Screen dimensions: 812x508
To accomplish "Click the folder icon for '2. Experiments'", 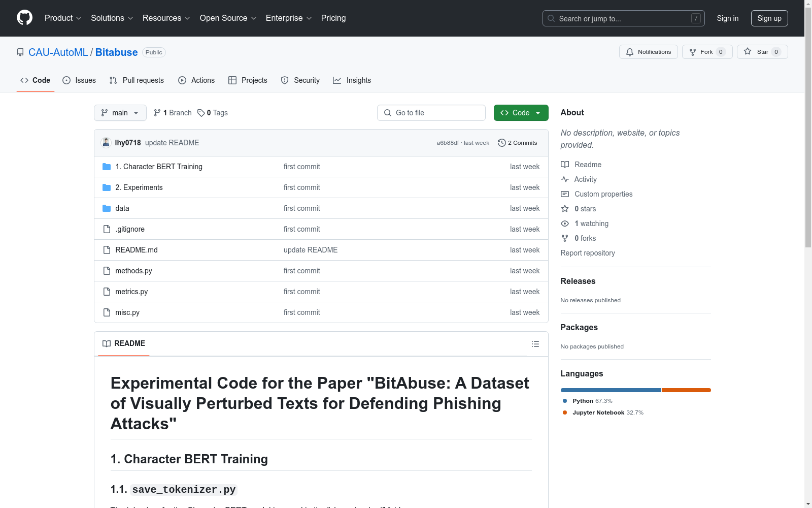I will pos(107,187).
